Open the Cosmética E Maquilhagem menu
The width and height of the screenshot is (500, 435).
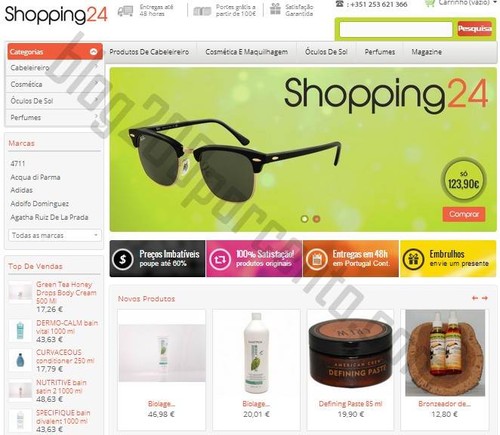point(246,52)
